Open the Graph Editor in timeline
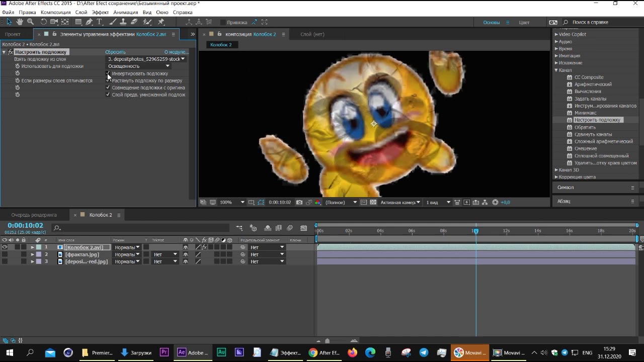The height and width of the screenshot is (362, 644). (x=303, y=228)
